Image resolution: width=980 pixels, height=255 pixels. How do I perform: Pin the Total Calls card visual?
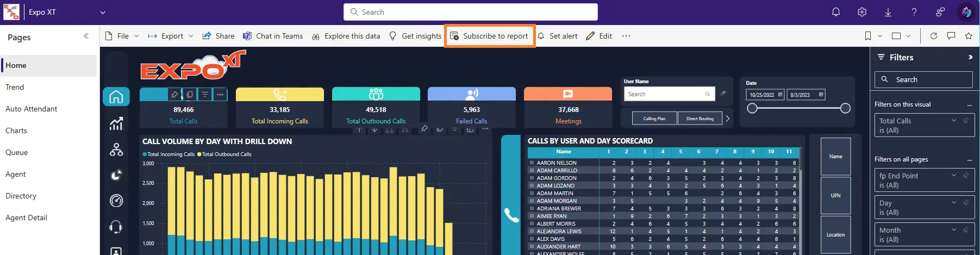coord(174,95)
